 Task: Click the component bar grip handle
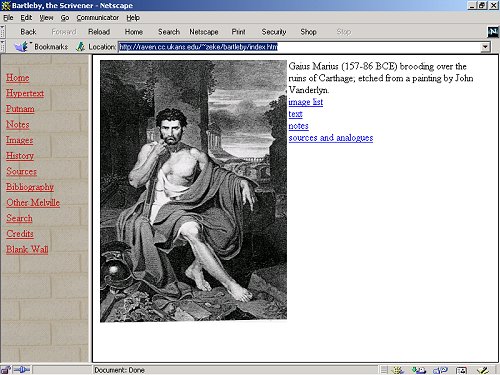[384, 370]
